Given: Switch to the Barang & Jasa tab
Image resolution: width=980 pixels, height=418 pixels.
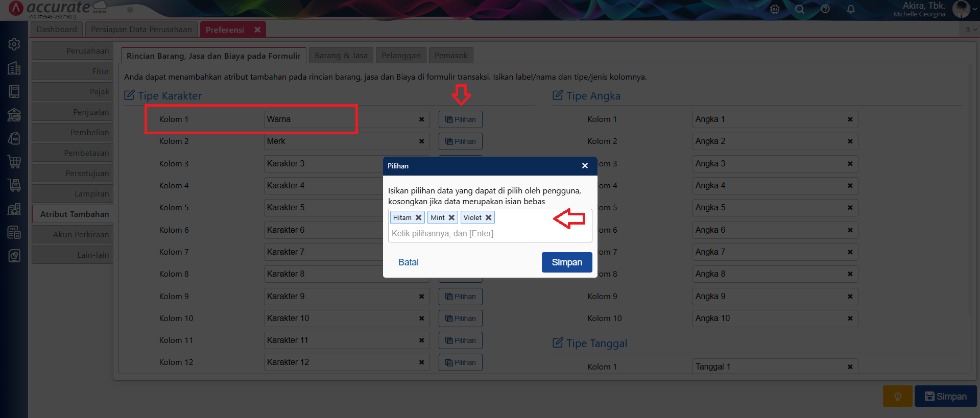Looking at the screenshot, I should click(341, 56).
